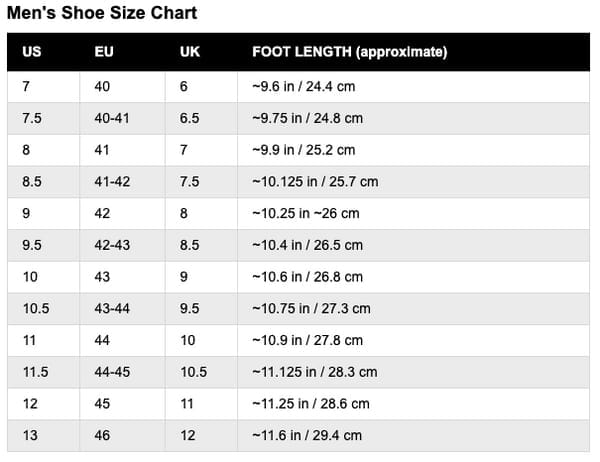Select US size 9 cell
The height and width of the screenshot is (462, 600).
[26, 213]
